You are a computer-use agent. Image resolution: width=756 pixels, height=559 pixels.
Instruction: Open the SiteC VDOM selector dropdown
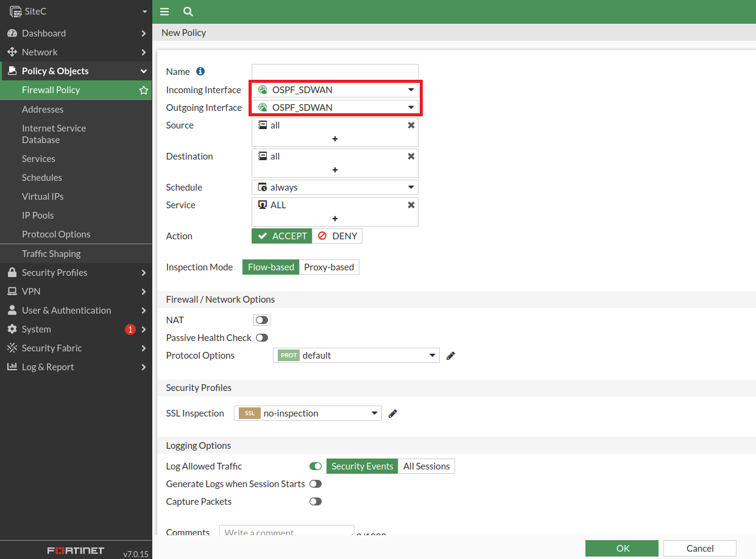point(144,12)
